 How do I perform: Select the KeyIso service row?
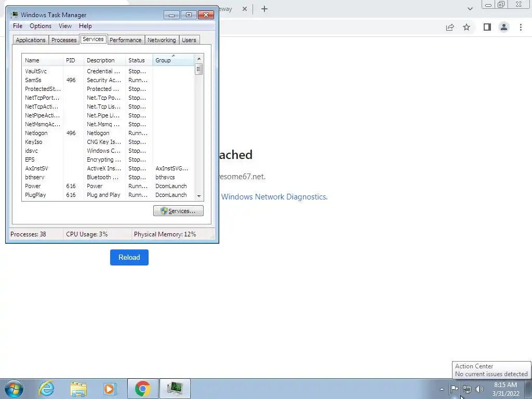(x=108, y=142)
